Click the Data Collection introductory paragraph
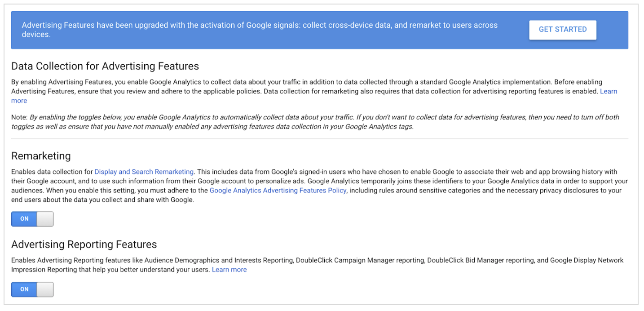 pyautogui.click(x=305, y=87)
